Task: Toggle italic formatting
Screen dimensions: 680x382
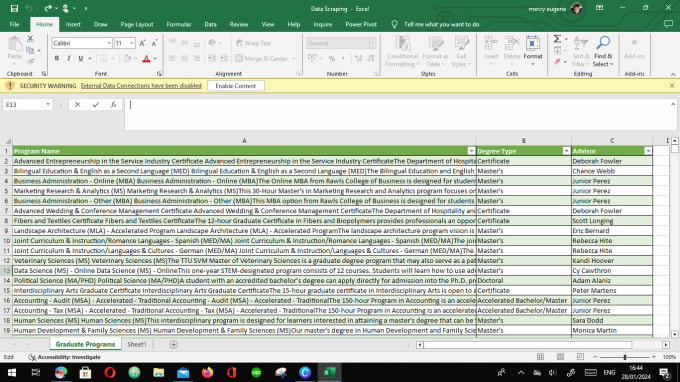Action: pyautogui.click(x=69, y=59)
